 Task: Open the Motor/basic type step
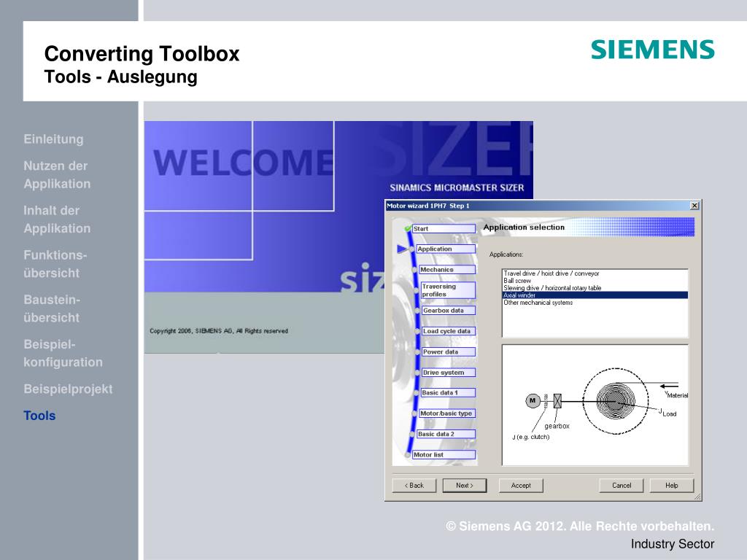click(447, 413)
